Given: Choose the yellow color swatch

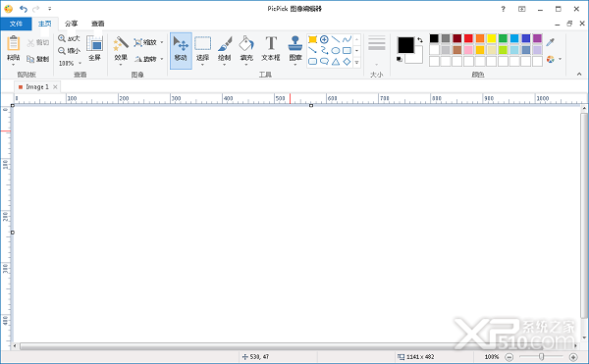Looking at the screenshot, I should pos(492,38).
